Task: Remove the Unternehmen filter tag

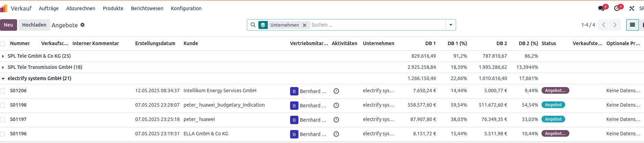Action: pyautogui.click(x=304, y=25)
